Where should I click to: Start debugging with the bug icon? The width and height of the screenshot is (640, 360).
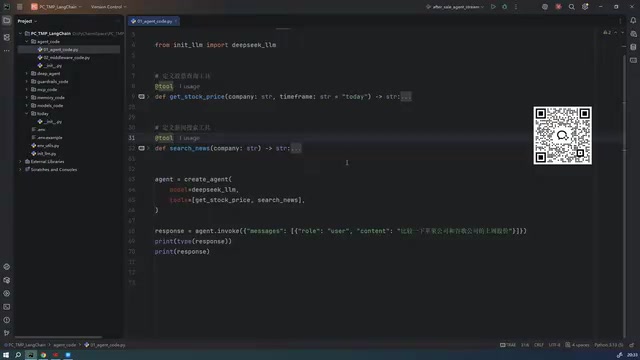coord(504,7)
